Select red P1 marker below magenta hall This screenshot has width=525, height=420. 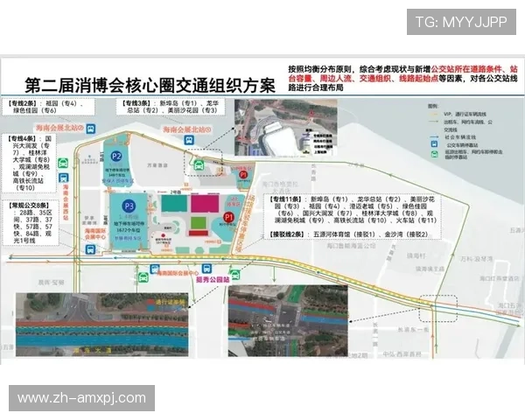[x=228, y=218]
